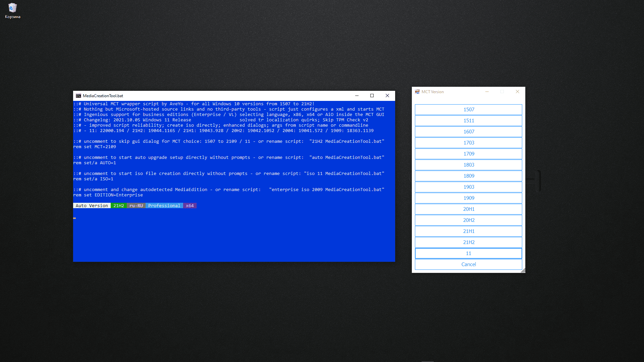Click the MCT Version title text
Image resolution: width=644 pixels, height=362 pixels.
(x=433, y=92)
